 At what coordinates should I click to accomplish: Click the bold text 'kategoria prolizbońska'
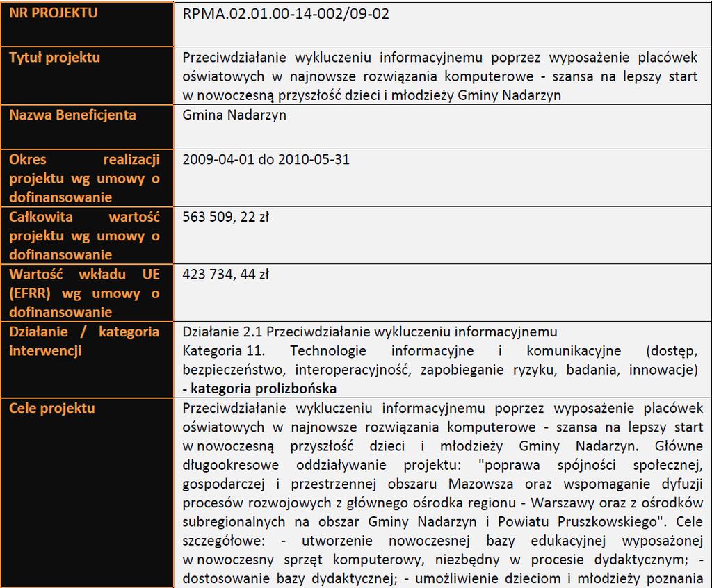(264, 389)
